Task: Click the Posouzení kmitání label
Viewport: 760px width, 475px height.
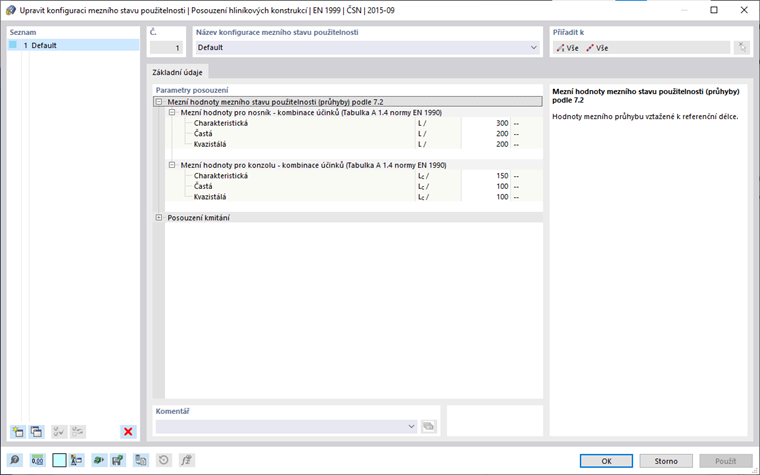Action: coord(199,218)
